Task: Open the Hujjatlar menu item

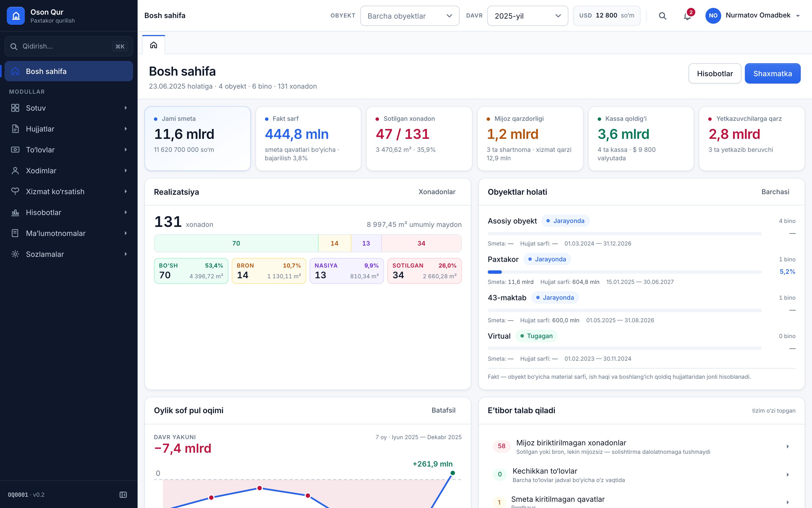Action: pyautogui.click(x=69, y=129)
